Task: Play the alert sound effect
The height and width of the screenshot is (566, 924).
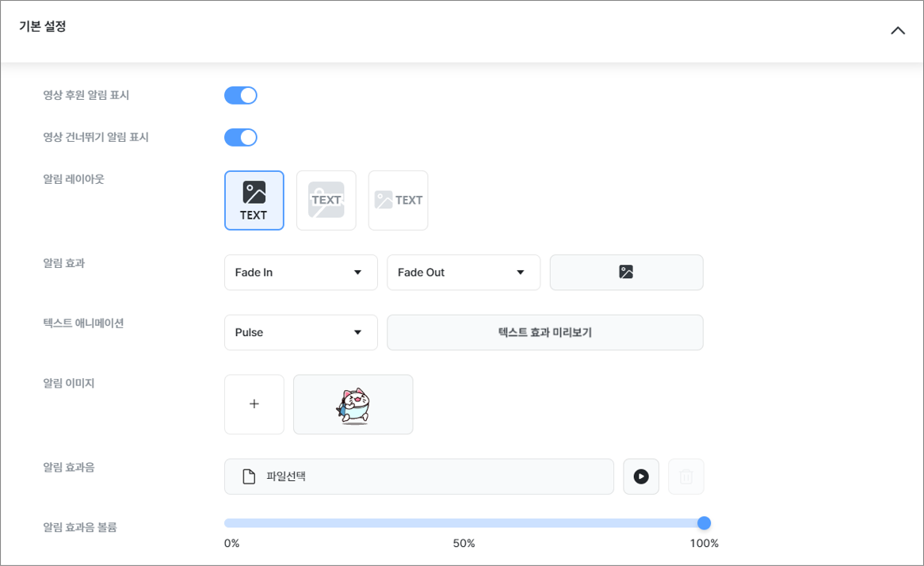Action: click(x=641, y=476)
